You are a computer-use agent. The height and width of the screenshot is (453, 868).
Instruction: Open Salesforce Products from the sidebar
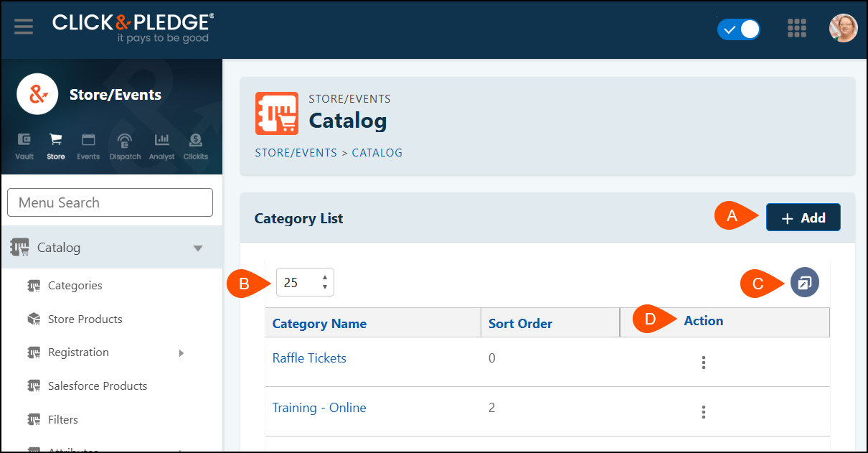97,386
